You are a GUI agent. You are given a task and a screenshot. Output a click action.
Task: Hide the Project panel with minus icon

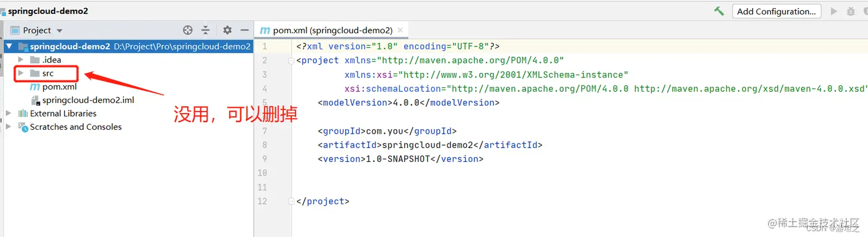coord(245,30)
